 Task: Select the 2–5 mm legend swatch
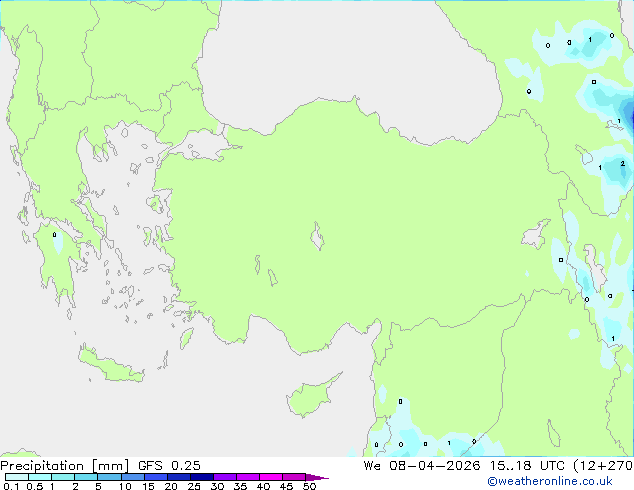[x=86, y=477]
